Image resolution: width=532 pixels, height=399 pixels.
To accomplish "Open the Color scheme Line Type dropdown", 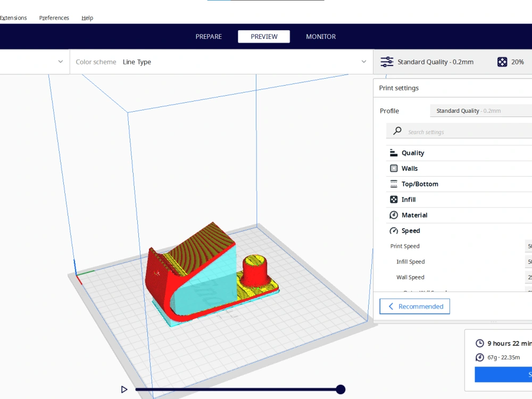I will pos(221,62).
